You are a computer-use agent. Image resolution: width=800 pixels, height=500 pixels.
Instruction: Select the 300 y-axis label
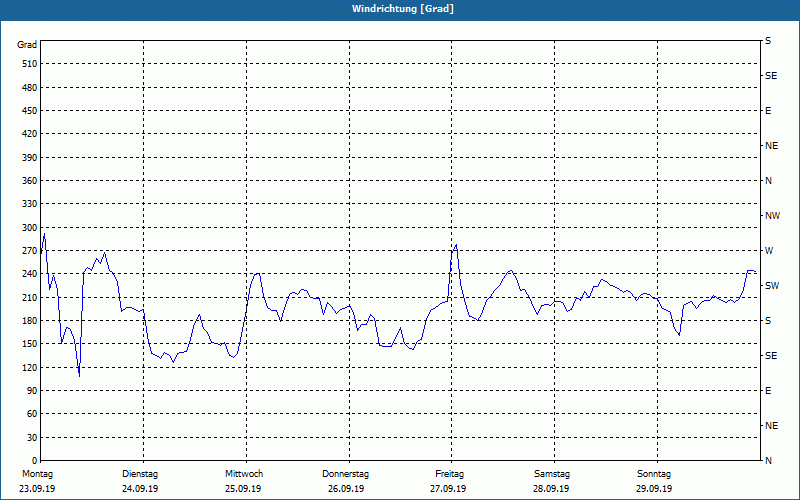coord(30,228)
